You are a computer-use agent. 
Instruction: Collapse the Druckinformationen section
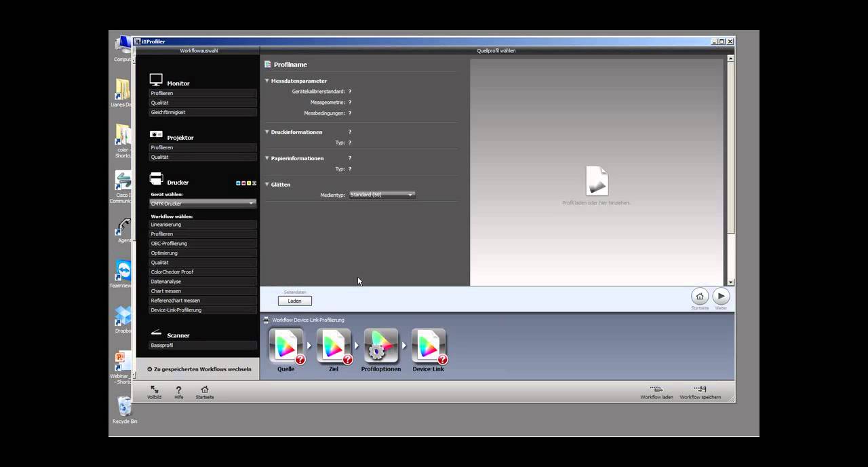click(x=267, y=132)
